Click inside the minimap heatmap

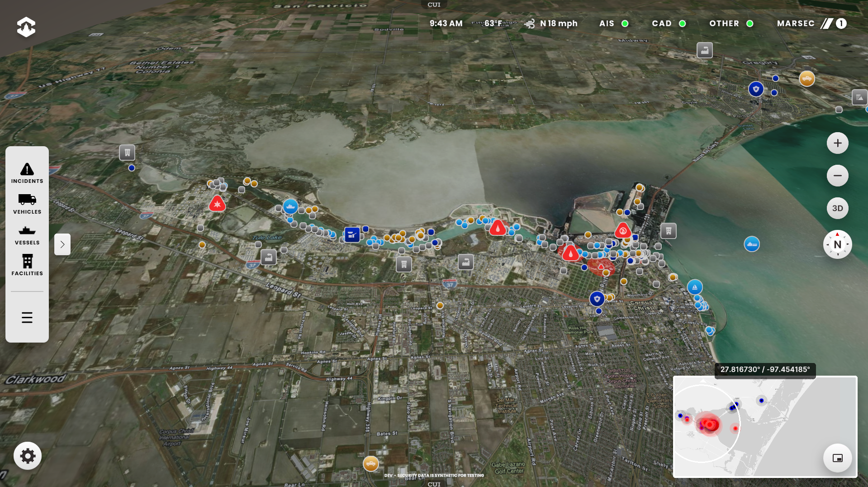[708, 425]
